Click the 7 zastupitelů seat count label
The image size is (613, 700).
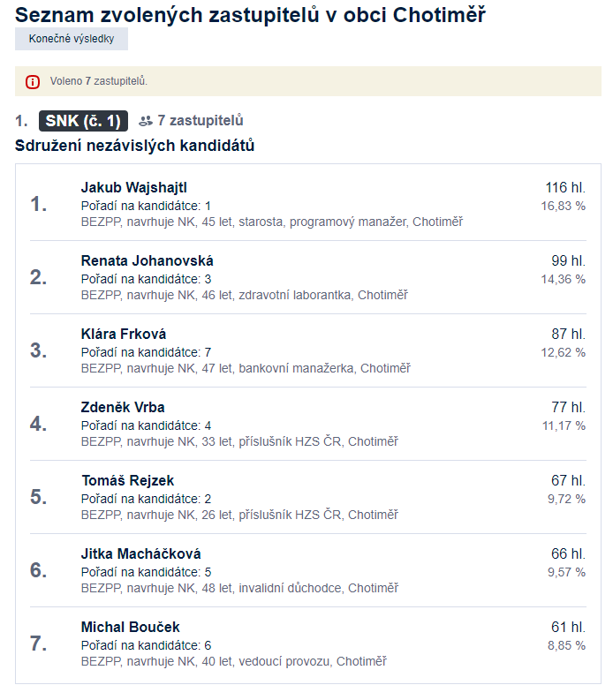(x=201, y=121)
